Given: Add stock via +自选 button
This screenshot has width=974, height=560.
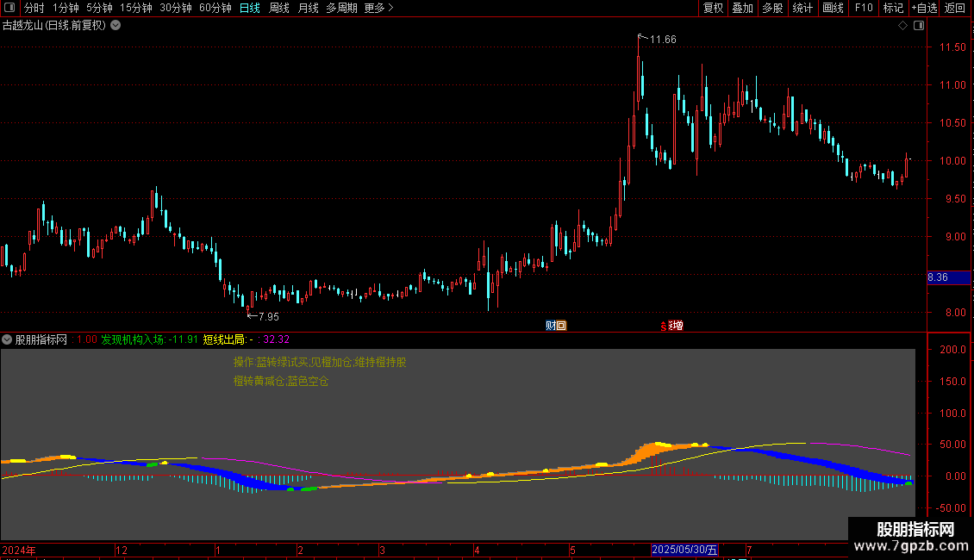Looking at the screenshot, I should click(x=924, y=8).
